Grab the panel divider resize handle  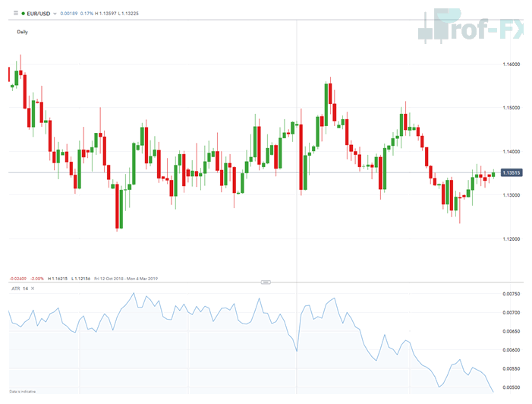tap(266, 282)
